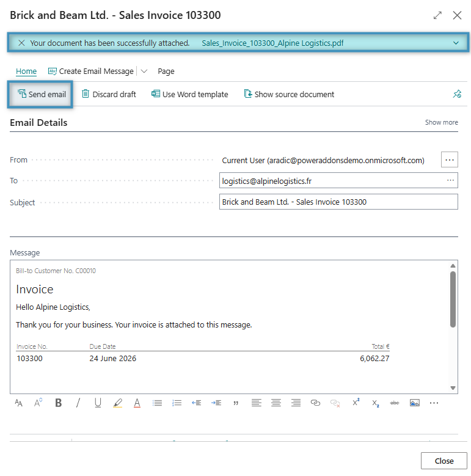Apply strikethrough formatting
Screen dimensions: 471x476
pos(395,403)
